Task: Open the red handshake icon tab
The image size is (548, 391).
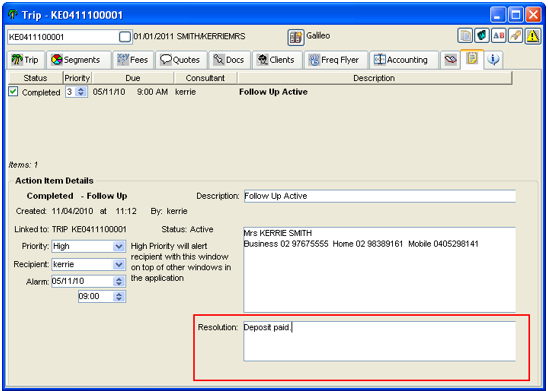Action: coord(450,60)
